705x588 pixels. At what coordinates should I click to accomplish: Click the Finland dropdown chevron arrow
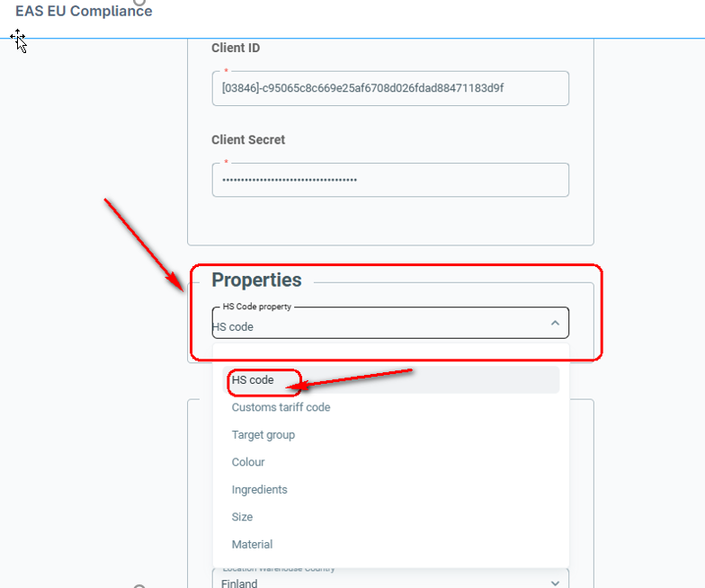click(x=555, y=583)
